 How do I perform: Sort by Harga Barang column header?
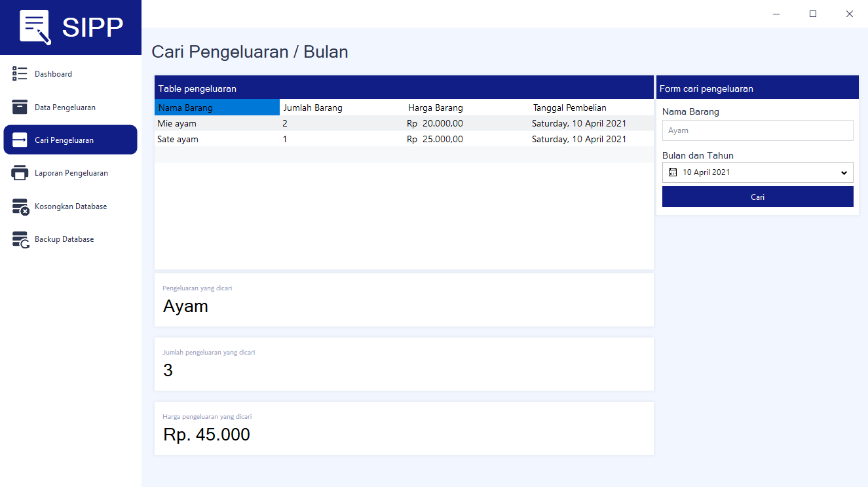click(467, 107)
